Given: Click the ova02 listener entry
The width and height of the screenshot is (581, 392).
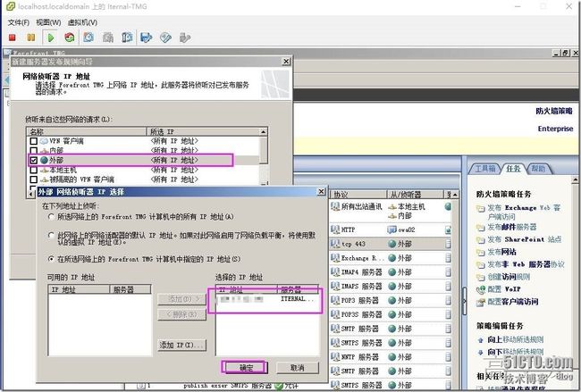Looking at the screenshot, I should point(401,229).
